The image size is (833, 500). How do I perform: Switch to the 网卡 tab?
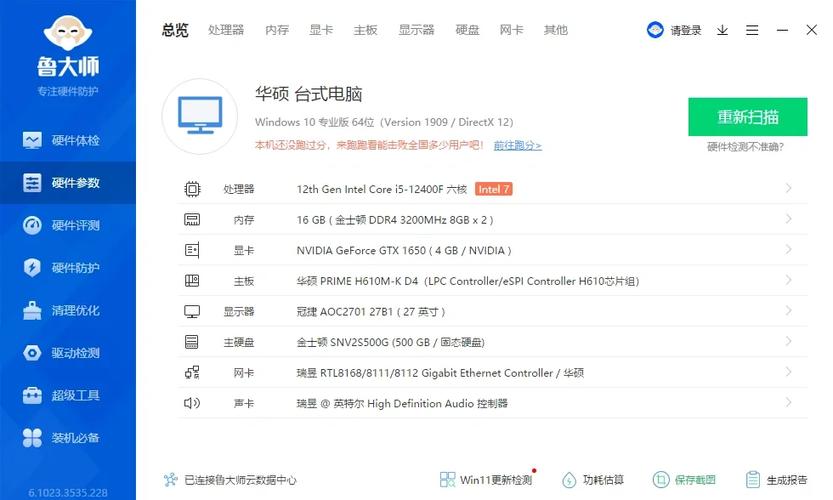click(x=512, y=30)
